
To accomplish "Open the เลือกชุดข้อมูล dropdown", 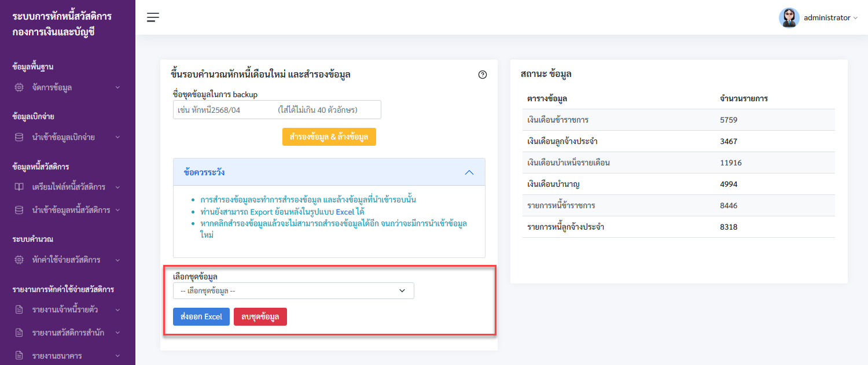I will click(x=293, y=290).
